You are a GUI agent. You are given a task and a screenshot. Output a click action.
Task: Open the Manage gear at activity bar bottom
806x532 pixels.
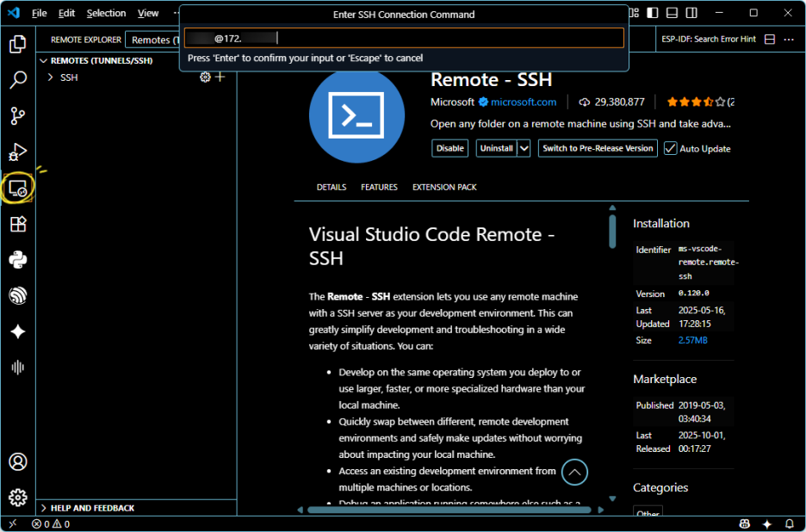click(x=18, y=497)
